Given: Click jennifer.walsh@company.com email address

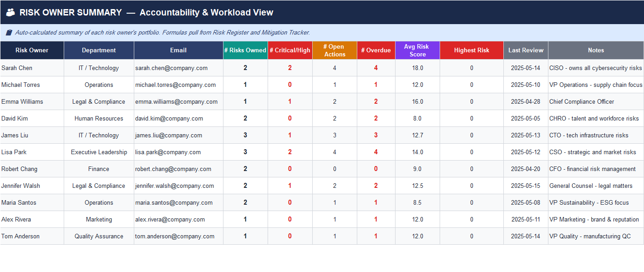Looking at the screenshot, I should coord(178,186).
